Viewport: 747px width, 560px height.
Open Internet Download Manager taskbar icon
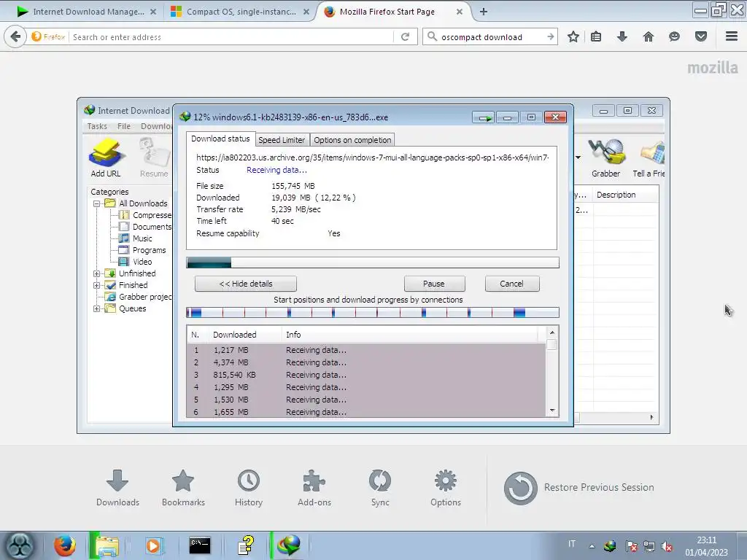[289, 545]
